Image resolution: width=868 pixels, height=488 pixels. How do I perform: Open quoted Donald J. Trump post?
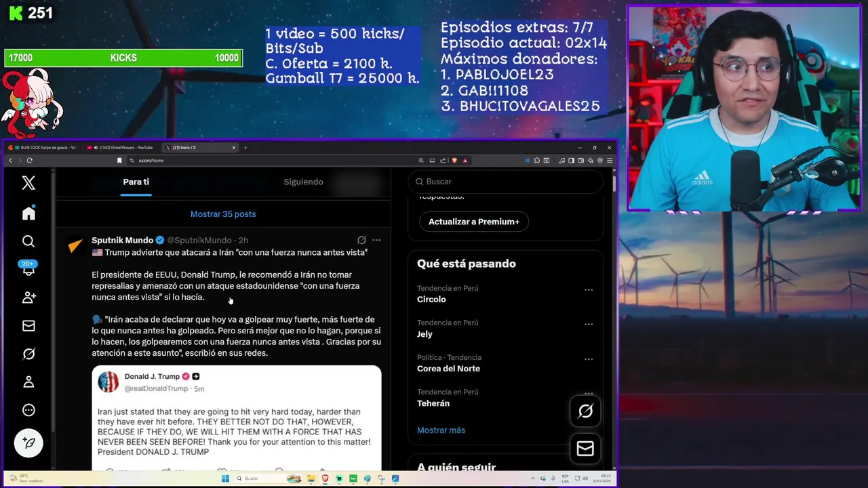[x=237, y=418]
